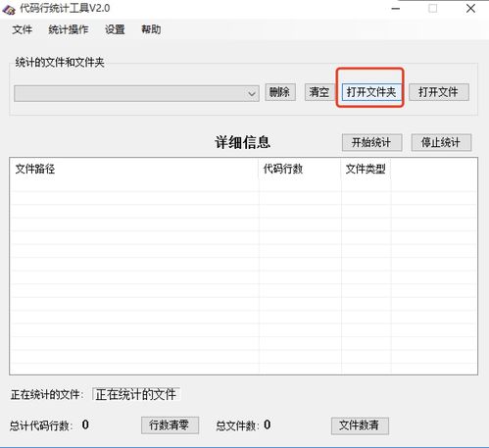Screen dimensions: 489x448
Task: Click the 正在统计的文件 status field
Action: tap(136, 394)
